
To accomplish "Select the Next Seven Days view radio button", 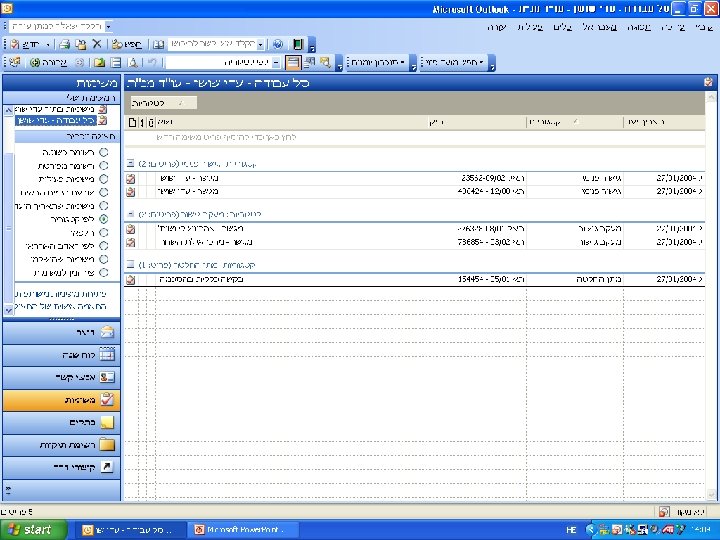I will point(104,192).
